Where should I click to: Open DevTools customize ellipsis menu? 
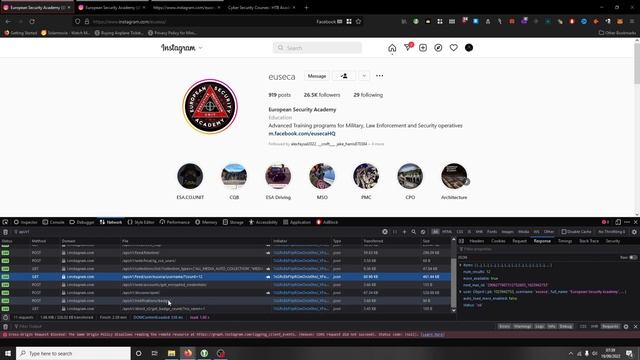click(627, 222)
